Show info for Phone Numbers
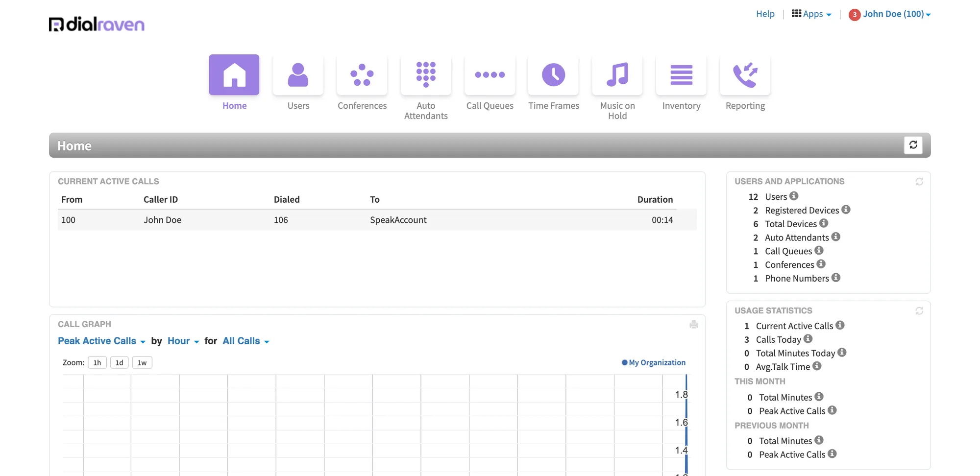This screenshot has width=980, height=476. tap(836, 278)
